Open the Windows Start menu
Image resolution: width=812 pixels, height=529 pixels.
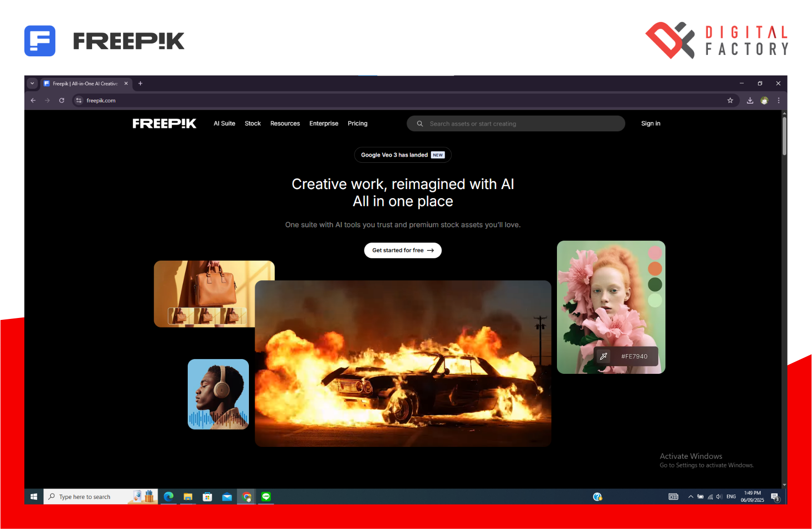33,497
